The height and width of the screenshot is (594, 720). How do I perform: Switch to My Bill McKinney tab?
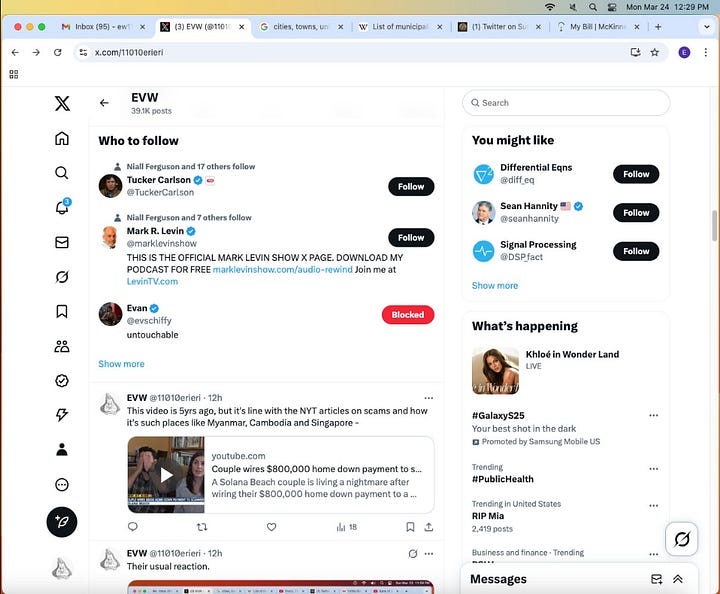[598, 27]
